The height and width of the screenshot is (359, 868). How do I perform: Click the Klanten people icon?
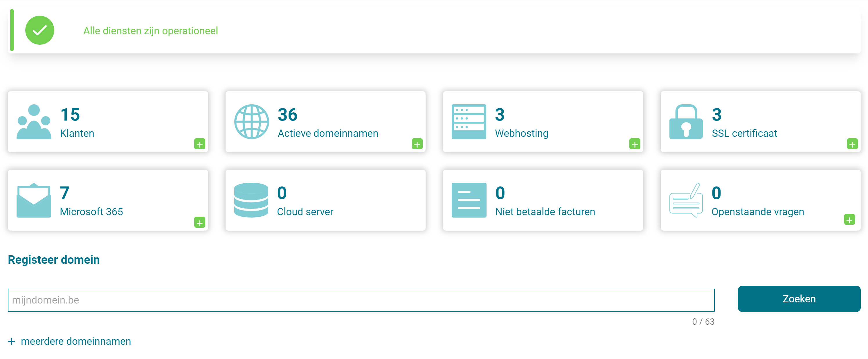pos(34,122)
